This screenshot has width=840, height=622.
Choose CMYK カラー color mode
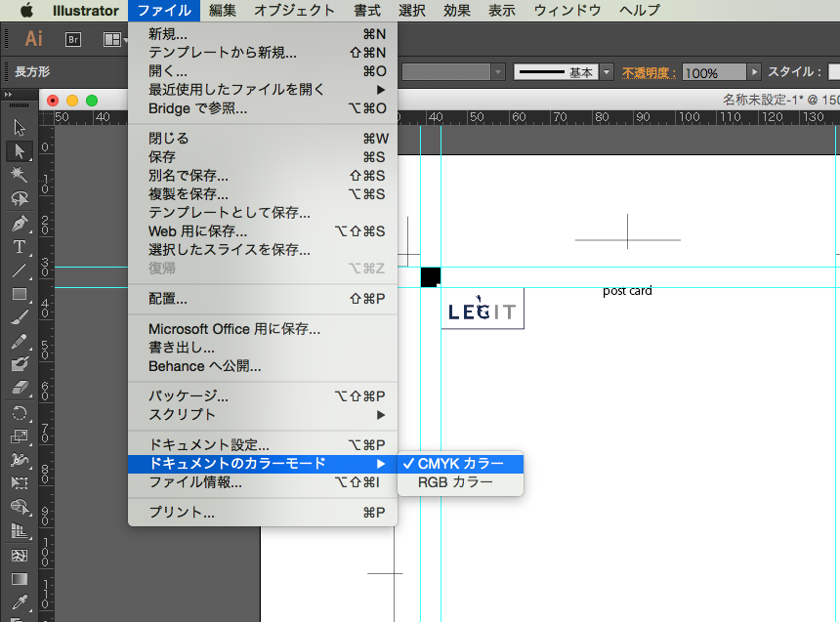click(x=460, y=464)
